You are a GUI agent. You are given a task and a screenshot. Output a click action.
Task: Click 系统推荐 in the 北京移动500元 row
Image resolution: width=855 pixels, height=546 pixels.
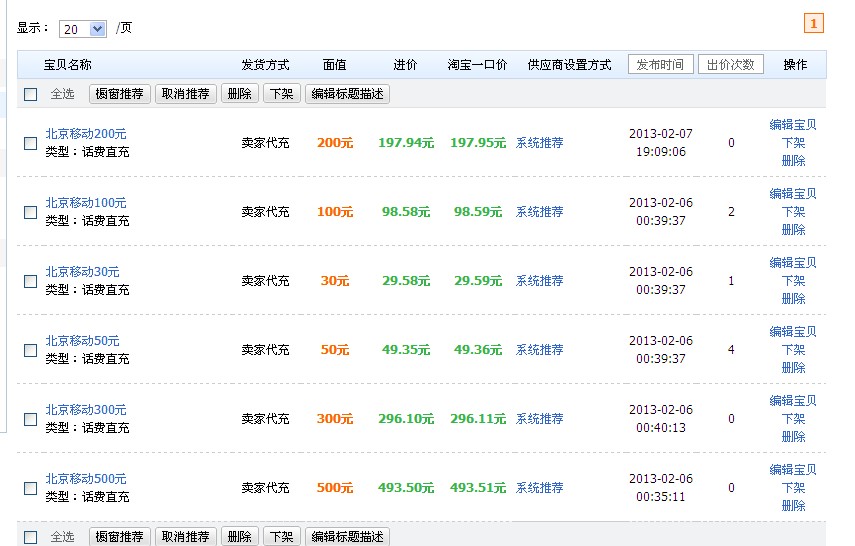[x=539, y=488]
